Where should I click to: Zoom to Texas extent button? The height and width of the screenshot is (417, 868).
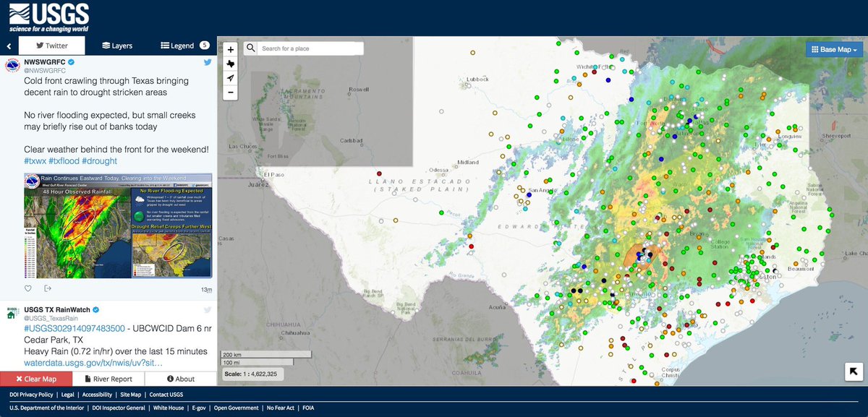click(x=230, y=64)
